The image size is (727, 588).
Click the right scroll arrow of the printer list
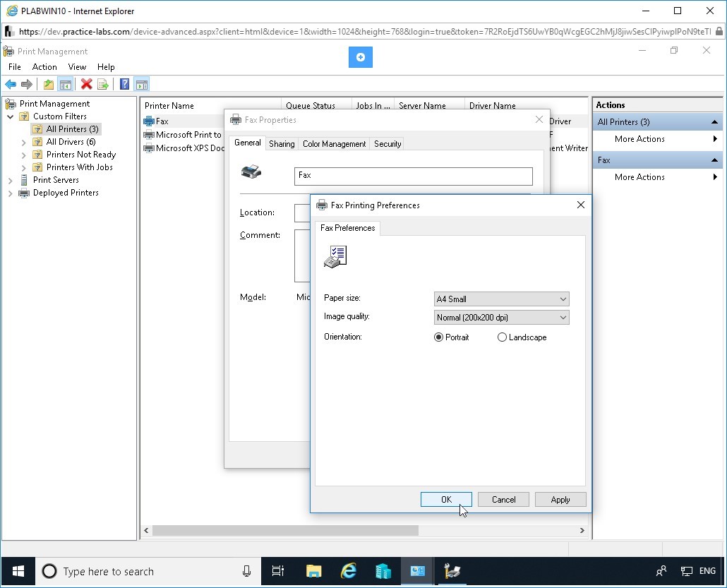tap(582, 531)
